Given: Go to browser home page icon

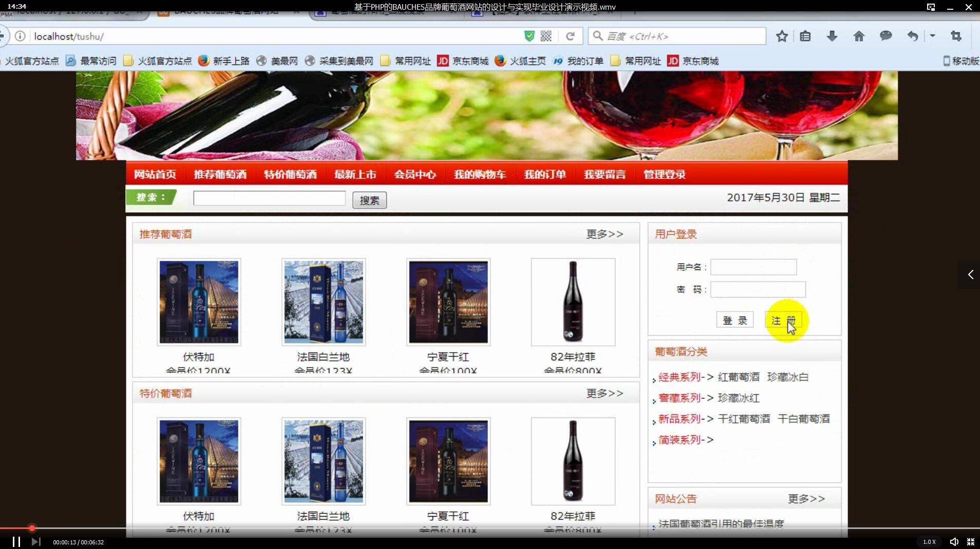Looking at the screenshot, I should (859, 36).
